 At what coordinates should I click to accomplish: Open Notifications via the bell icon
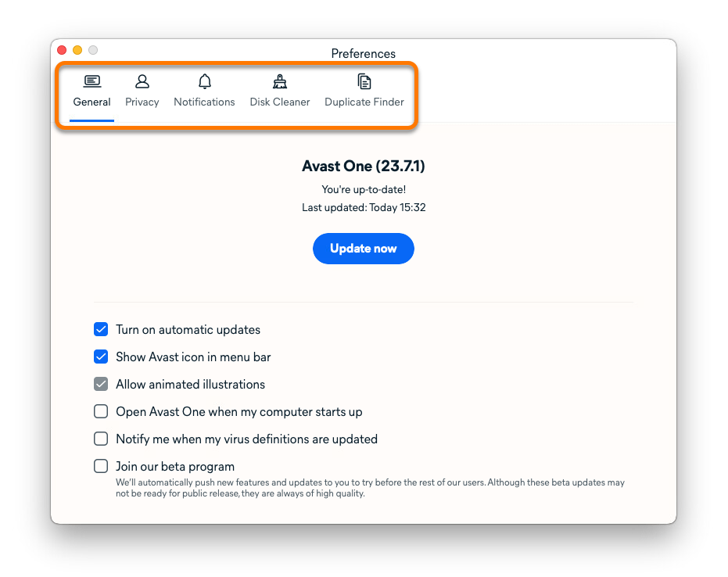[x=204, y=81]
